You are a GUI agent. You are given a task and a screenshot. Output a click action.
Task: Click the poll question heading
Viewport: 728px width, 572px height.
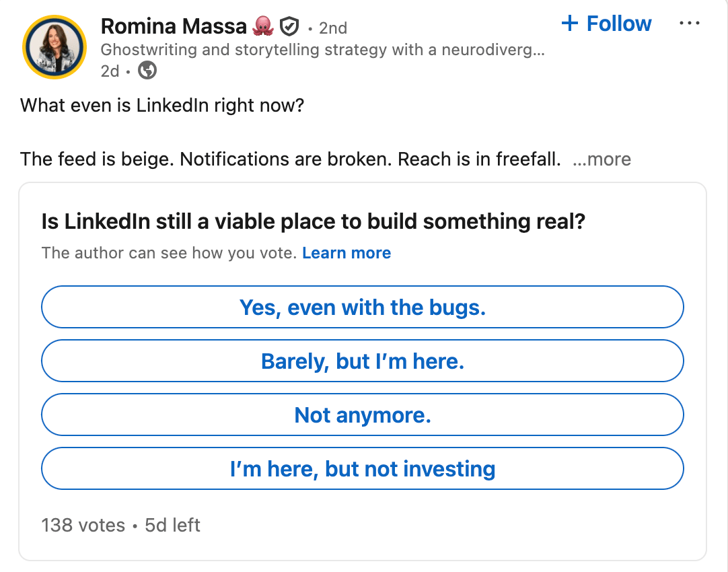click(x=313, y=221)
